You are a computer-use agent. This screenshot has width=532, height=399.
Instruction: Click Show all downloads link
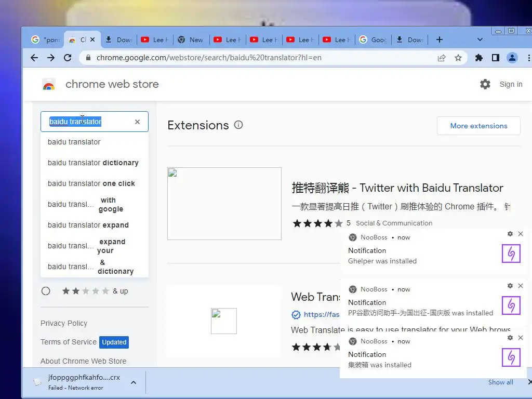point(500,382)
